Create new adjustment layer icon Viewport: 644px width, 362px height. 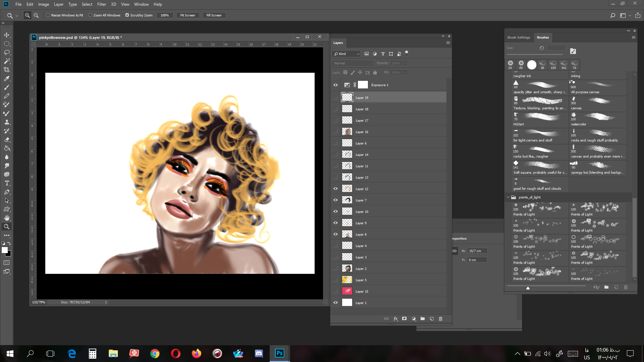(414, 319)
